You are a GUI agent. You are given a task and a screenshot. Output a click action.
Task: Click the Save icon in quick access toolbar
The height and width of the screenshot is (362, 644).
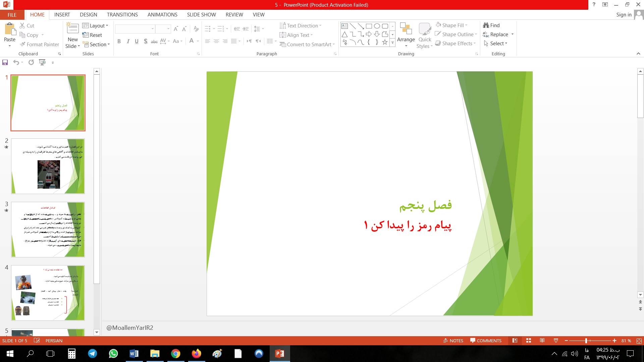tap(5, 62)
